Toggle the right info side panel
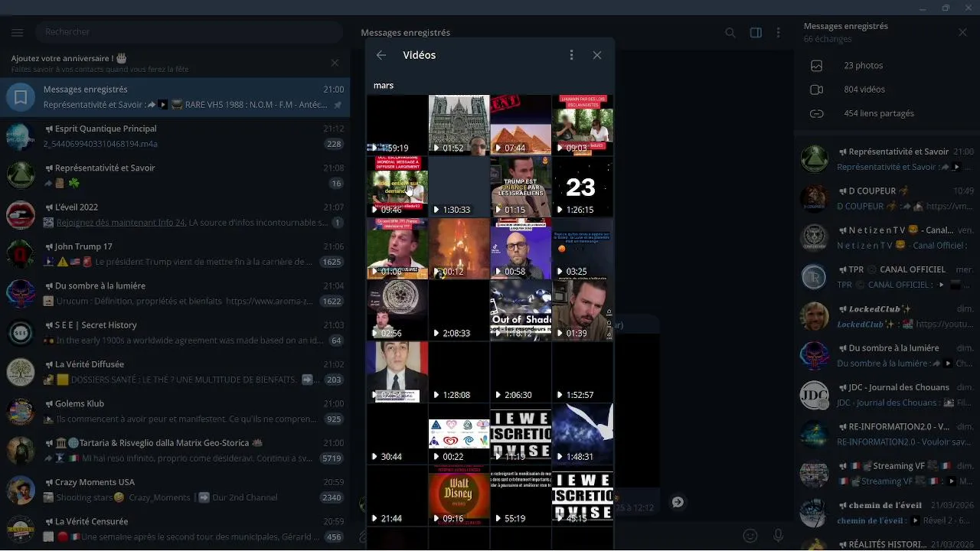This screenshot has height=551, width=980. point(756,33)
